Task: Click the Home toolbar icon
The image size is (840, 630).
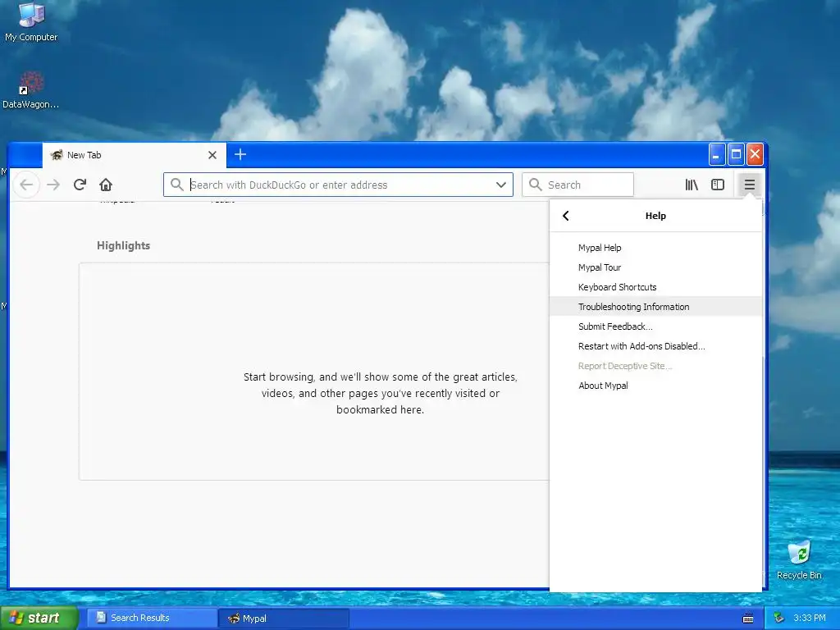Action: pyautogui.click(x=106, y=185)
